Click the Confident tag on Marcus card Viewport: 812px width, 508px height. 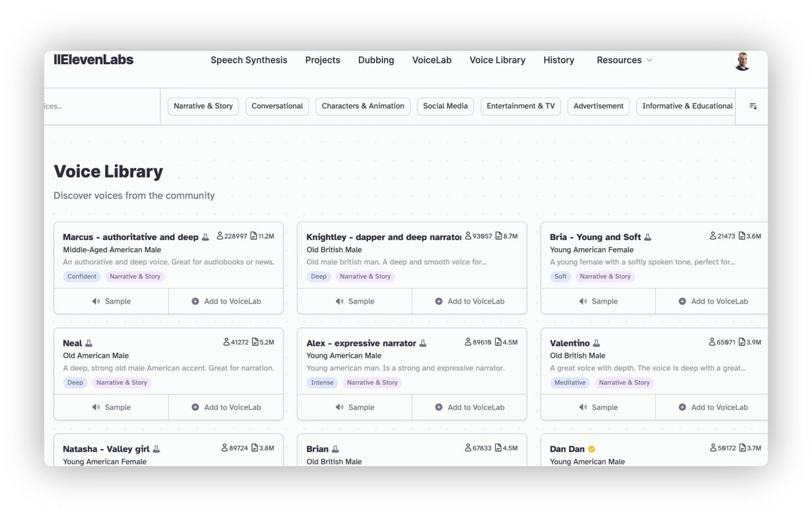(x=82, y=276)
